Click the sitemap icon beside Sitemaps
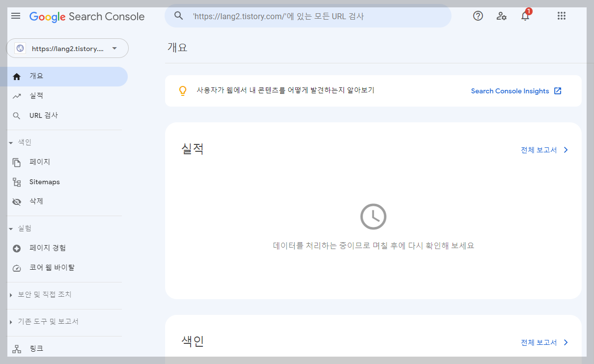The height and width of the screenshot is (364, 594). pyautogui.click(x=17, y=182)
